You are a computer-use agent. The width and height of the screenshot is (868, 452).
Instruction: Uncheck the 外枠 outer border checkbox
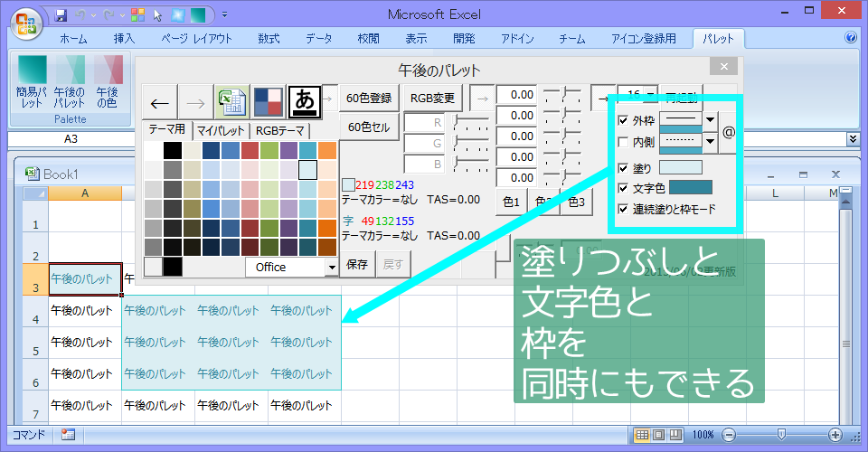click(x=623, y=120)
